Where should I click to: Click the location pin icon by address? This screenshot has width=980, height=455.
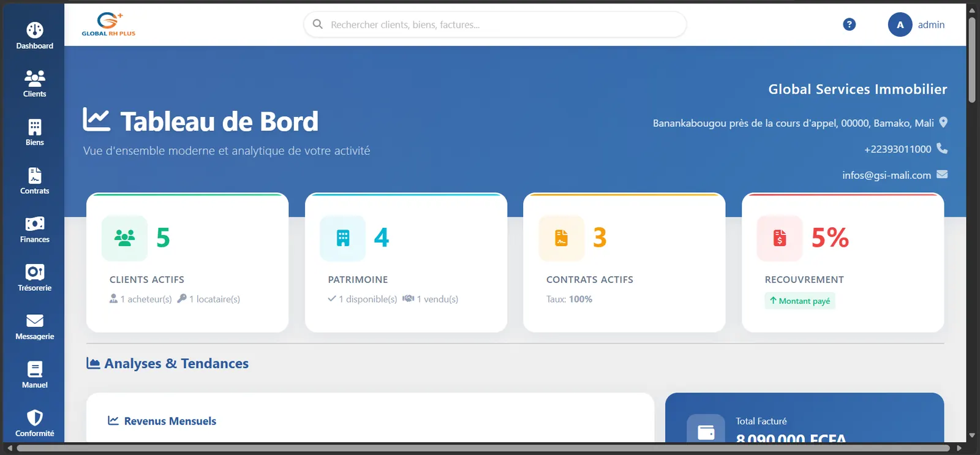(943, 122)
